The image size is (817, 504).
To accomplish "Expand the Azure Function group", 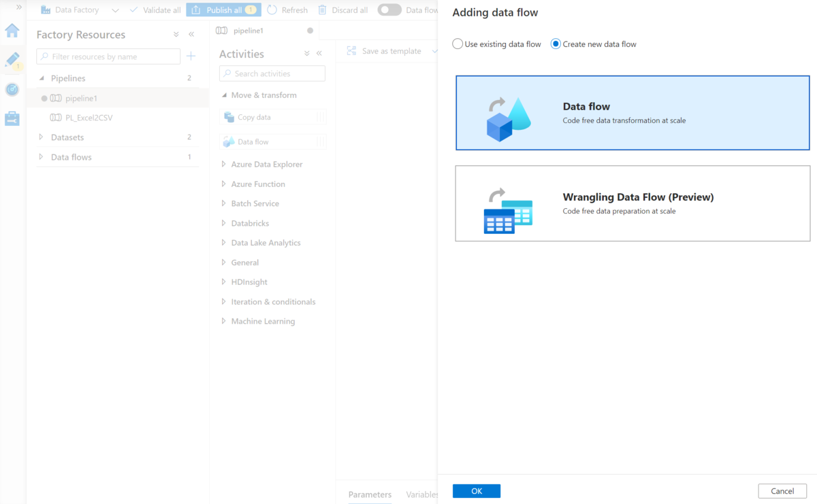I will pos(224,184).
